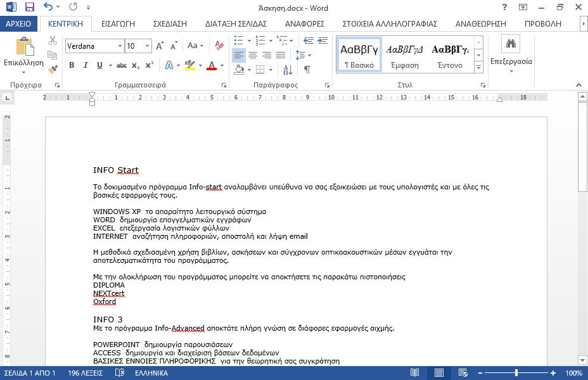Toggle Bold formatting
This screenshot has width=588, height=380.
(x=72, y=65)
